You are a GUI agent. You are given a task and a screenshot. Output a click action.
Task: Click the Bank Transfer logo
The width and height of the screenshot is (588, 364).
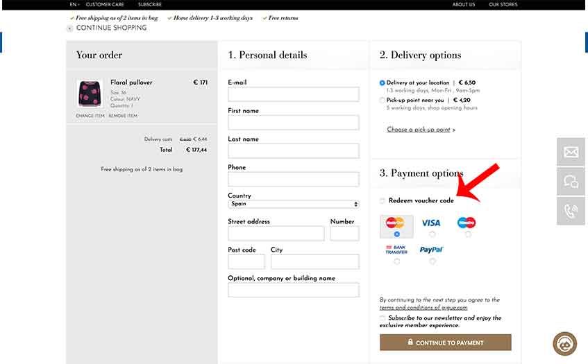point(396,250)
